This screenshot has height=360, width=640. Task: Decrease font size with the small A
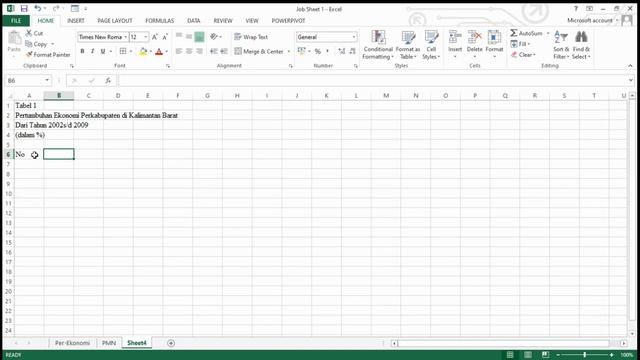(x=165, y=37)
